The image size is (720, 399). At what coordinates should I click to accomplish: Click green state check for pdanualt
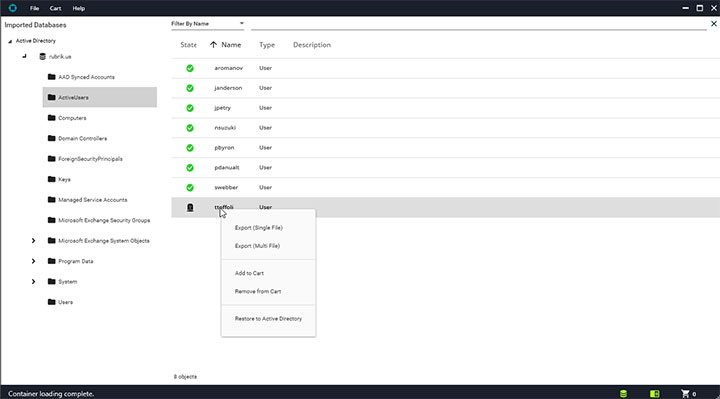(x=190, y=168)
